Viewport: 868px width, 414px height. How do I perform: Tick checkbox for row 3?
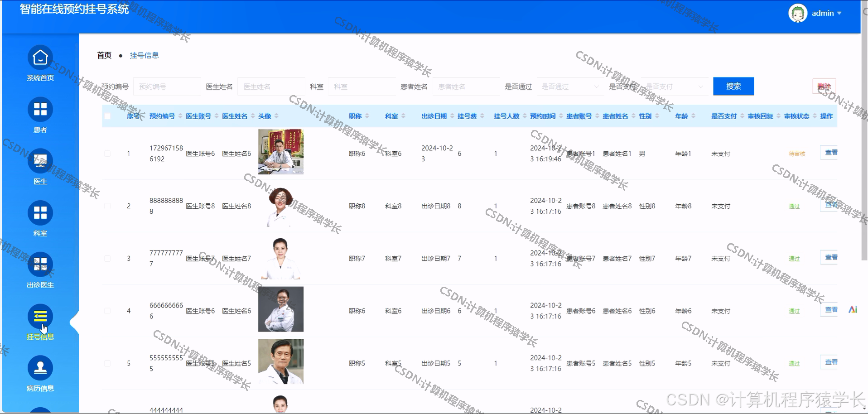[x=107, y=259]
